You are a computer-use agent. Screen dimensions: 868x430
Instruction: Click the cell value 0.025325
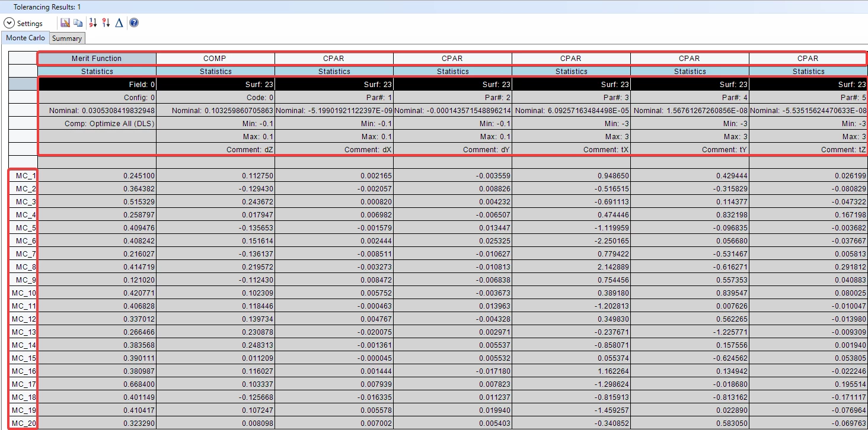[452, 241]
